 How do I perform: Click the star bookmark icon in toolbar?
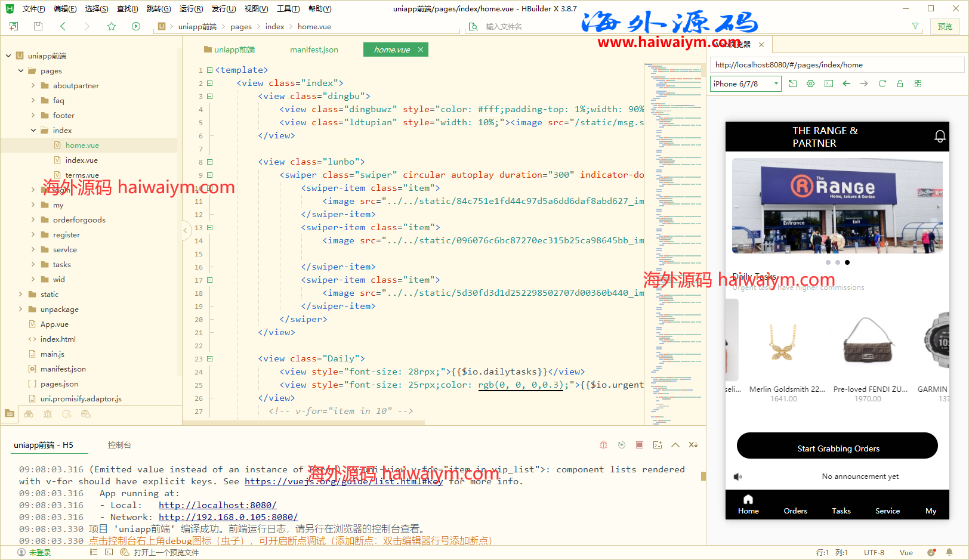[112, 26]
